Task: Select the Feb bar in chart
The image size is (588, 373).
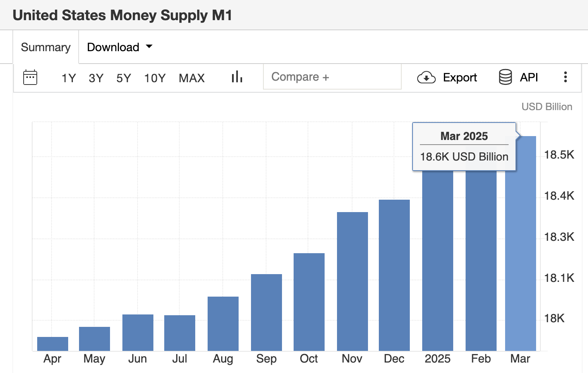Action: click(x=481, y=261)
